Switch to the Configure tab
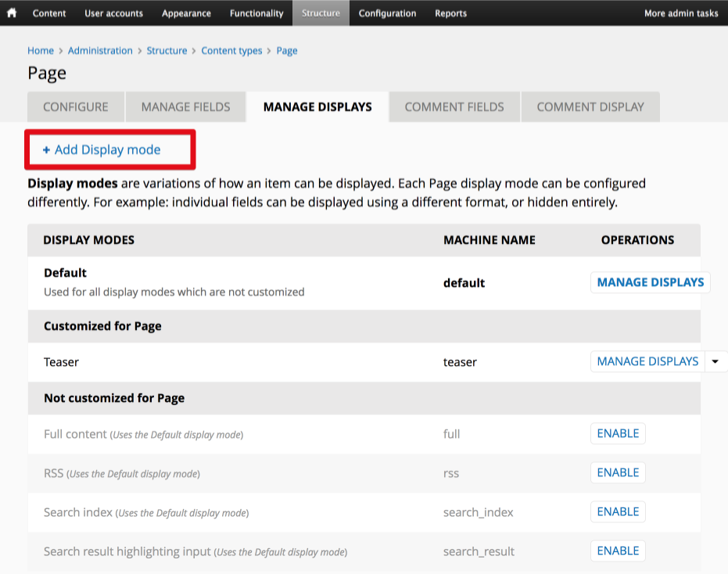Viewport: 728px width, 574px height. coord(75,106)
